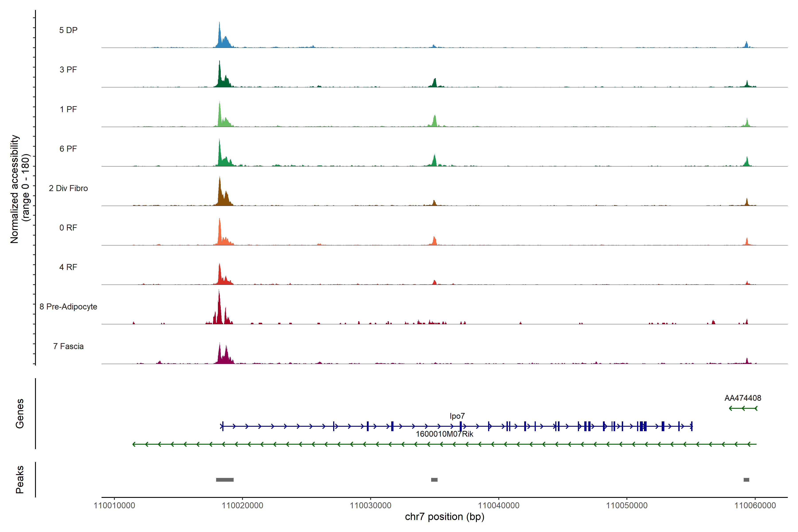
Task: Click the Peaks panel label
Action: [x=20, y=479]
